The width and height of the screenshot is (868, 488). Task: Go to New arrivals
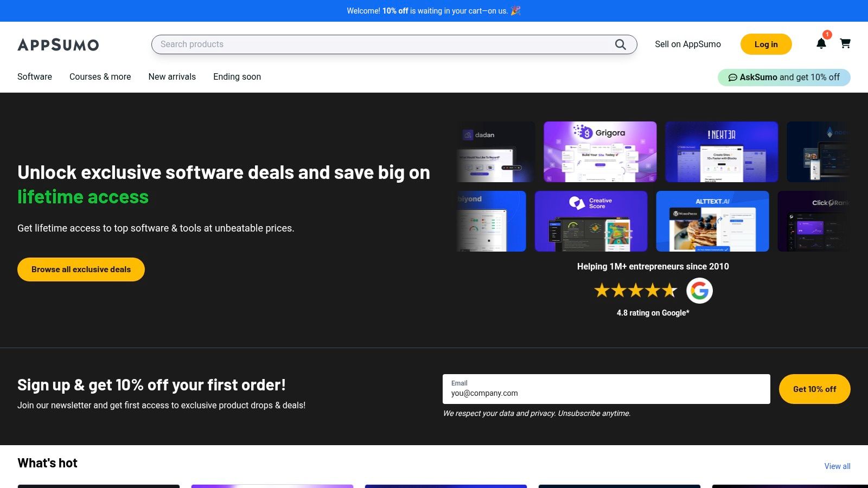pos(172,77)
